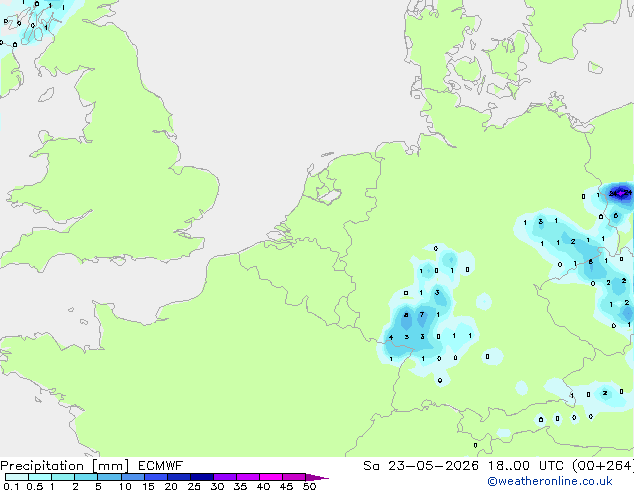
Task: Click the '[mm]' unit label
Action: (110, 466)
